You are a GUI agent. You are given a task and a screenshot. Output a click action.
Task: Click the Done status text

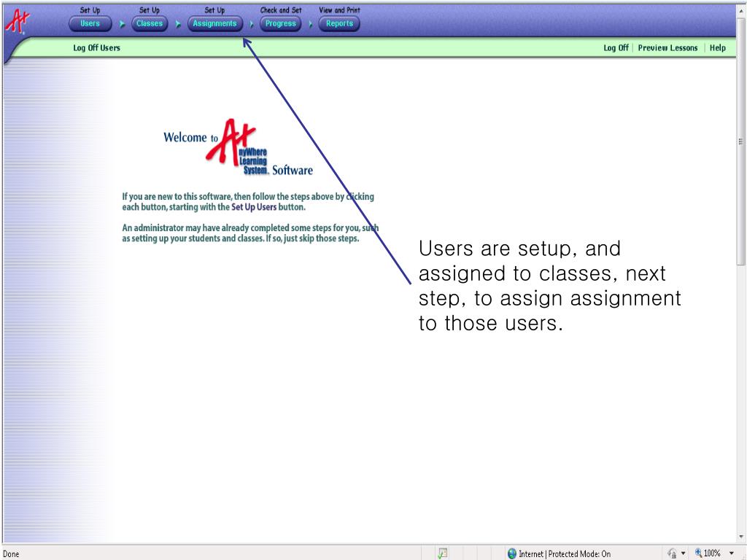coord(11,554)
